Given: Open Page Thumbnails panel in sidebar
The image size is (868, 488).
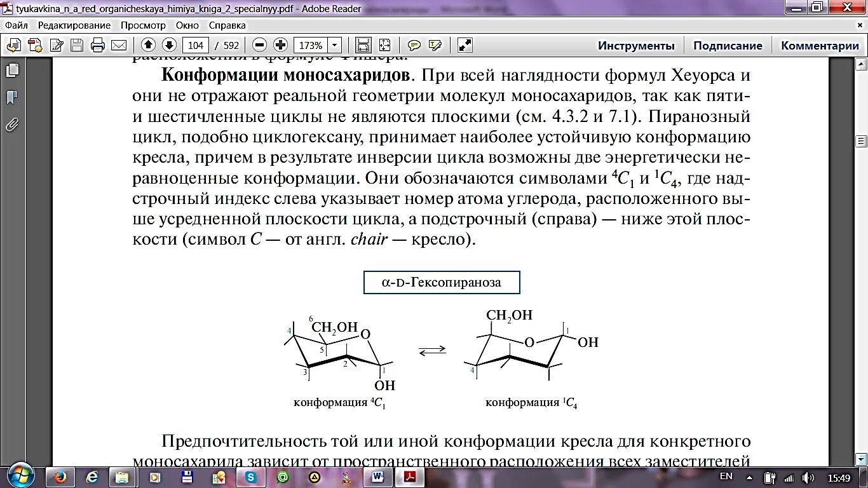Looking at the screenshot, I should [12, 70].
